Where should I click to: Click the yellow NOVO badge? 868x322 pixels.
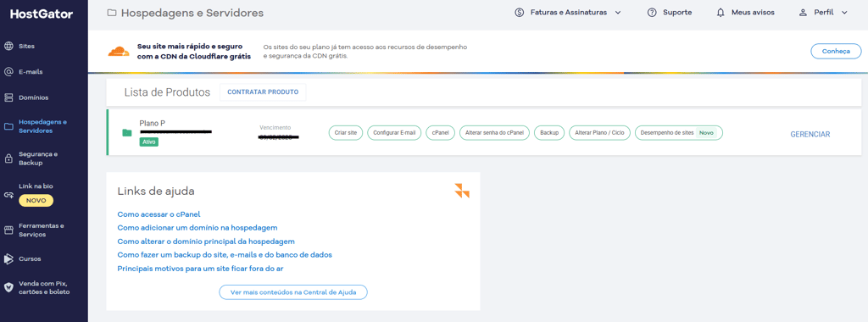(x=36, y=200)
